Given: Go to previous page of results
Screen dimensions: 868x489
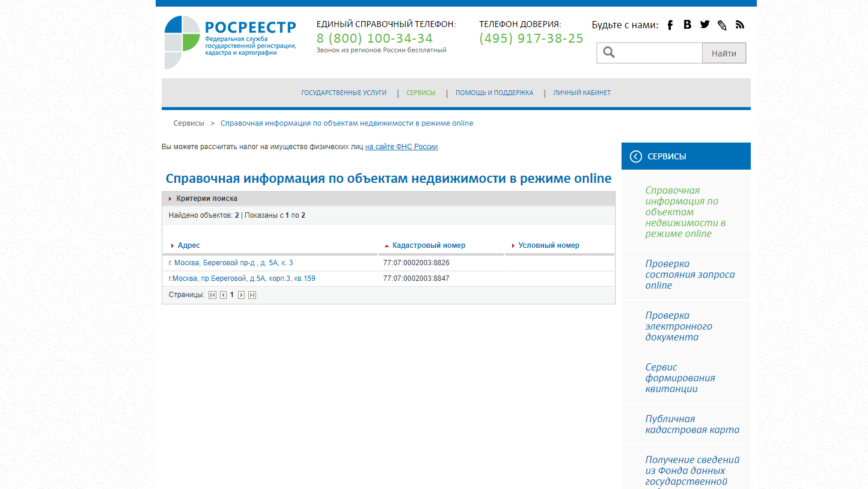Looking at the screenshot, I should (223, 295).
